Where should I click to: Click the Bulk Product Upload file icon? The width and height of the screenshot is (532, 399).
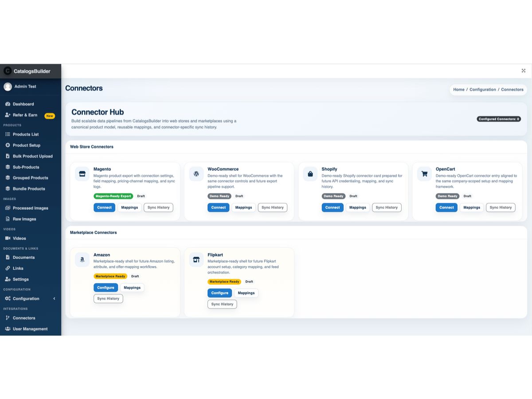tap(8, 156)
